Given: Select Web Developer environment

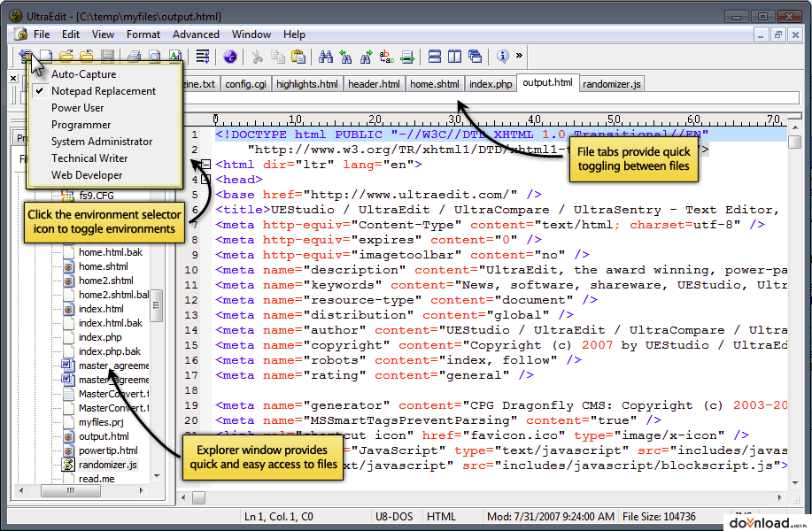Looking at the screenshot, I should 87,175.
